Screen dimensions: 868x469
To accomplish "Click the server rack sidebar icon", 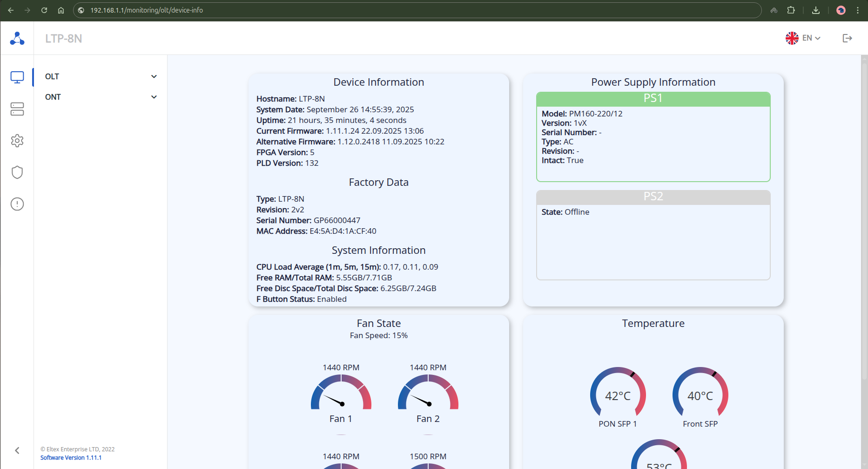I will point(17,109).
